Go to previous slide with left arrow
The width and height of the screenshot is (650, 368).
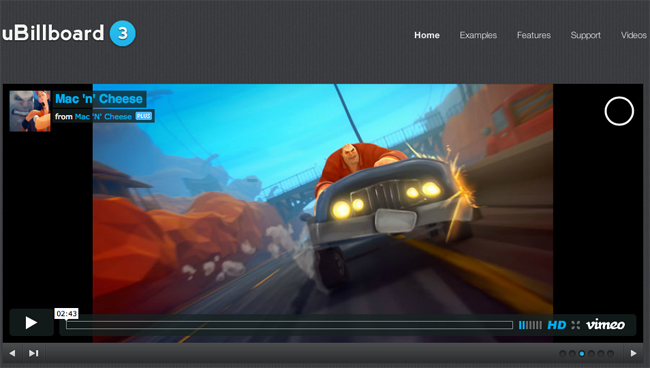(12, 353)
